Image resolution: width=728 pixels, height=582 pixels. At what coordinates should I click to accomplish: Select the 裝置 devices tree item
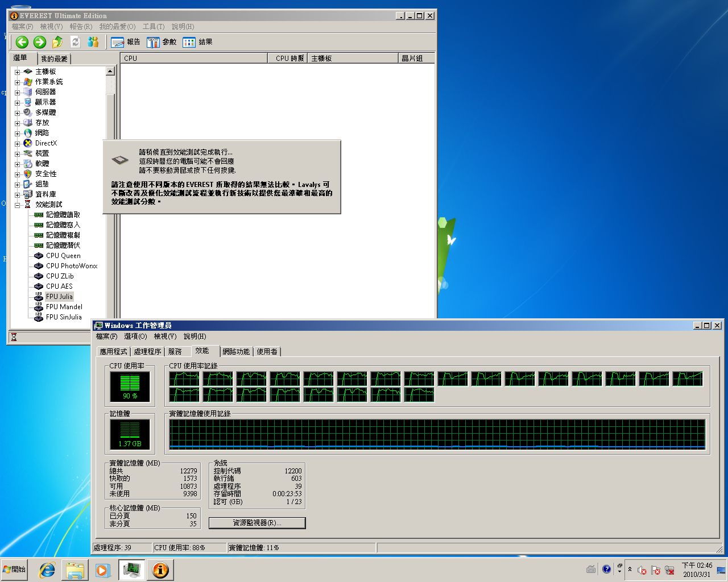coord(42,153)
